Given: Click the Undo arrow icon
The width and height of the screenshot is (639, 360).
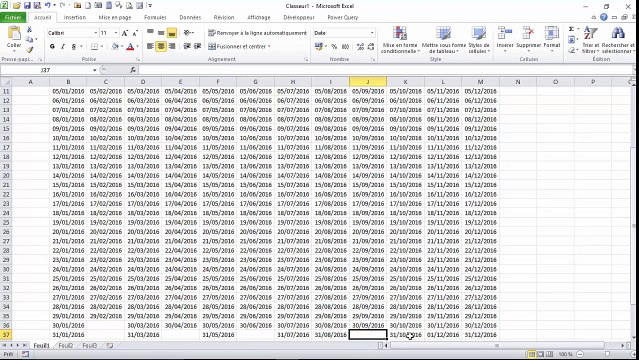Looking at the screenshot, I should point(47,6).
